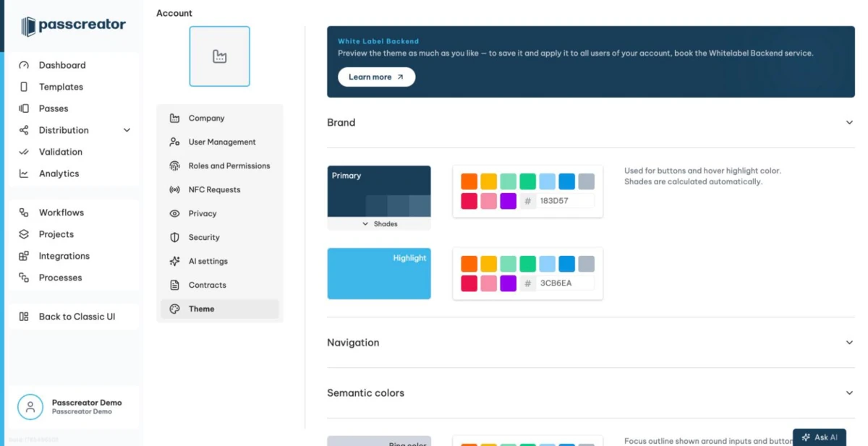Expand the Navigation section chevron
The width and height of the screenshot is (868, 446).
coord(849,343)
